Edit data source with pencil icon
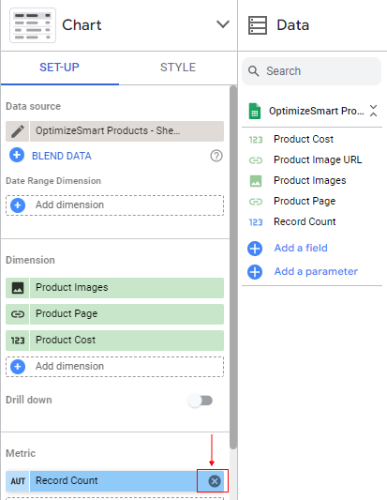The image size is (387, 500). [17, 131]
